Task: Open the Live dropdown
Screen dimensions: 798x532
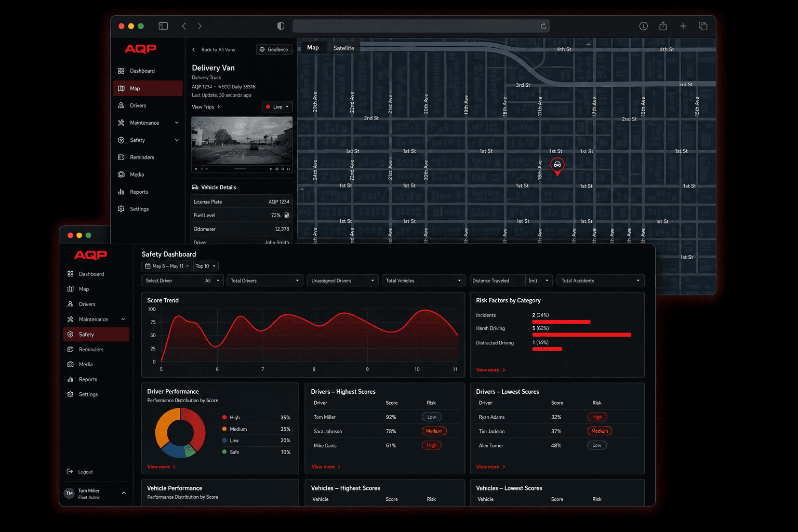Action: 277,107
